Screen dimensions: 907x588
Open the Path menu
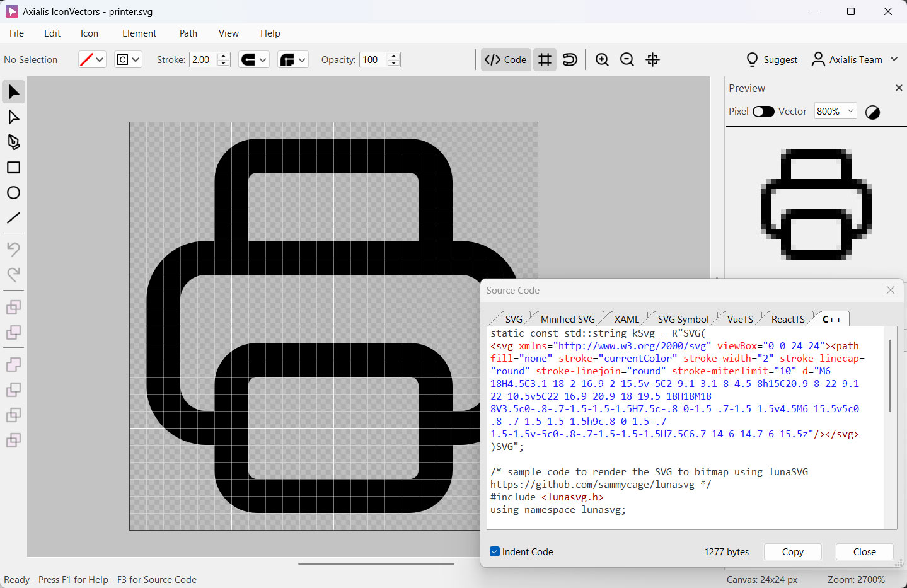tap(188, 33)
